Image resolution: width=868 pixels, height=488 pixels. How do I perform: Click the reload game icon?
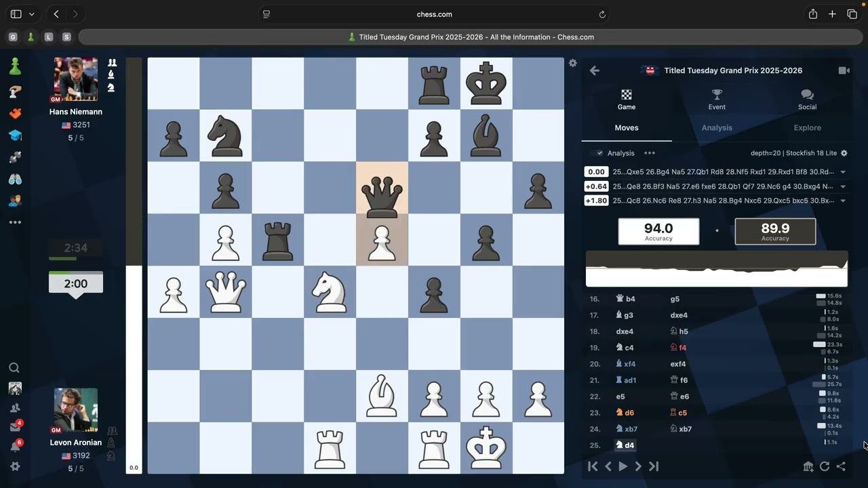tap(825, 466)
